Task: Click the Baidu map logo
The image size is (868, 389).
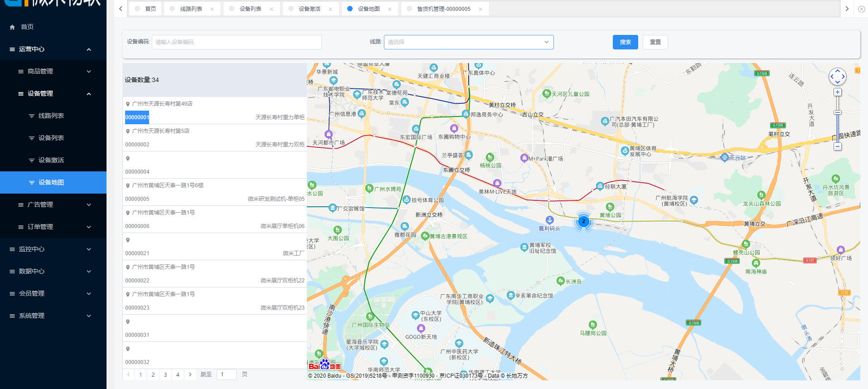Action: pos(325,365)
